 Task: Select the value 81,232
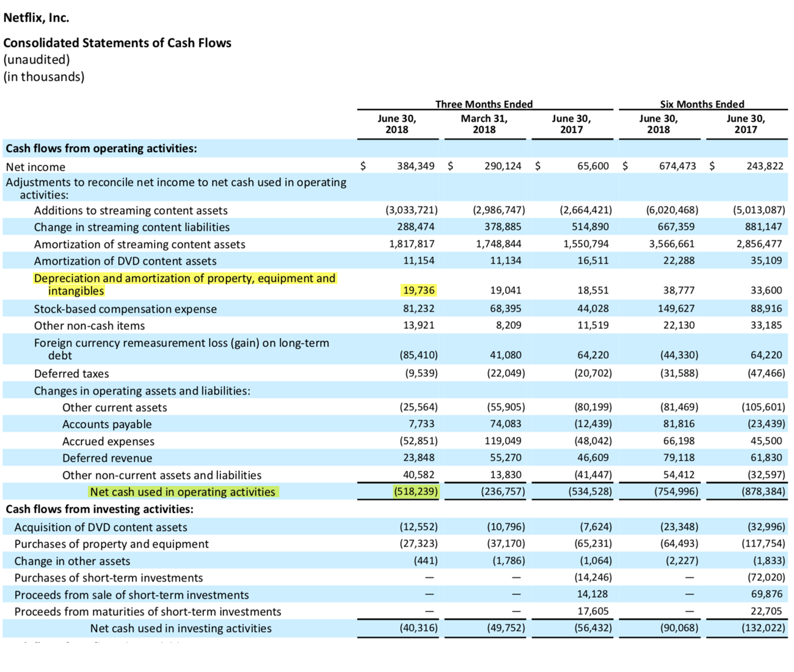(x=418, y=309)
